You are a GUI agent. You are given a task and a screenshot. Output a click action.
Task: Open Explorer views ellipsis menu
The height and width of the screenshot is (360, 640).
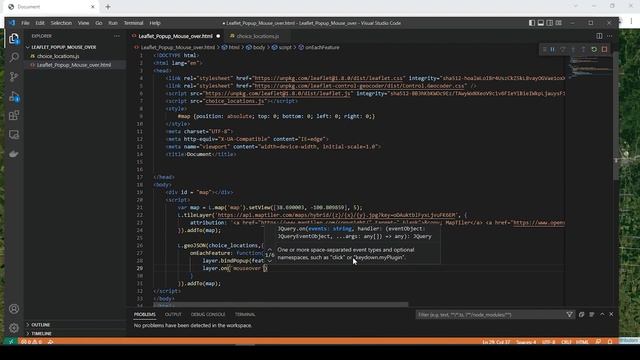pyautogui.click(x=117, y=36)
